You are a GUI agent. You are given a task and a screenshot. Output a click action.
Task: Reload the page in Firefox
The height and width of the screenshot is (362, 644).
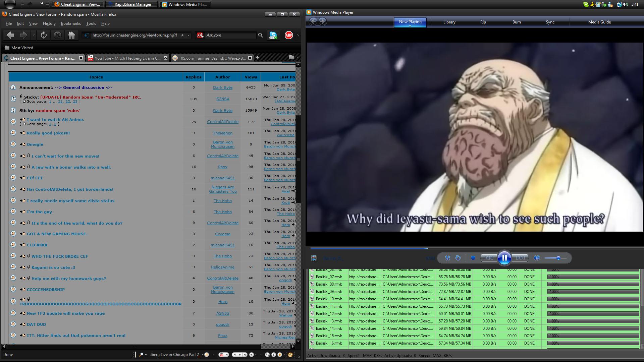click(x=44, y=35)
